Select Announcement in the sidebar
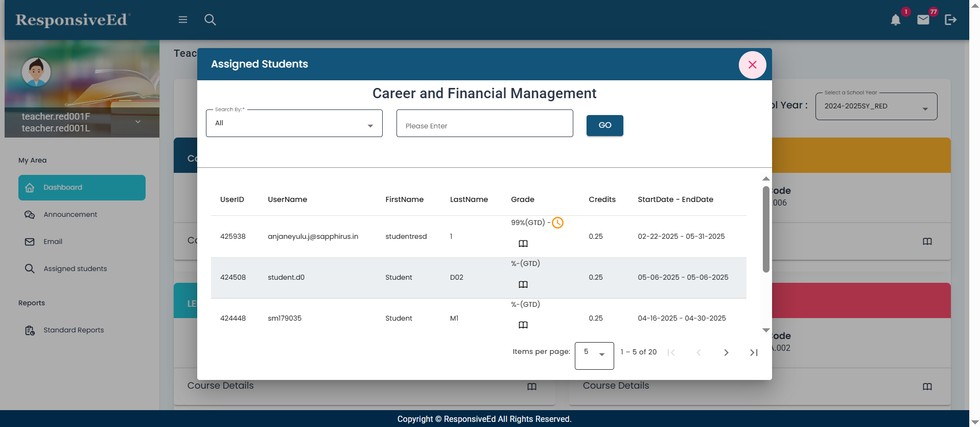The image size is (980, 427). tap(70, 215)
